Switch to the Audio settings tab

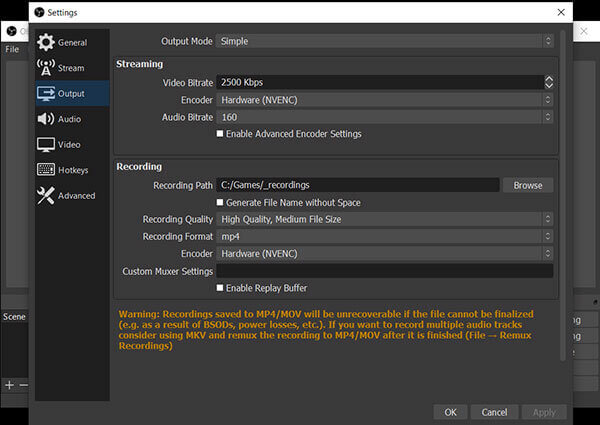(x=72, y=119)
